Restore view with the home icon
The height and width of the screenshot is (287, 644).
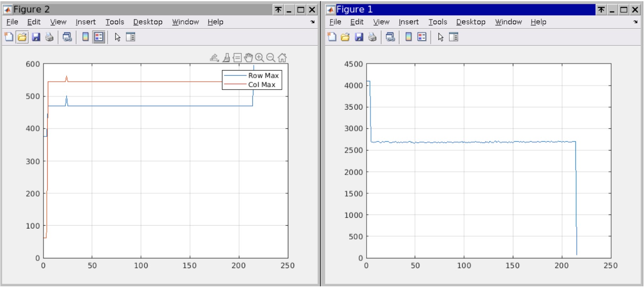[x=282, y=58]
